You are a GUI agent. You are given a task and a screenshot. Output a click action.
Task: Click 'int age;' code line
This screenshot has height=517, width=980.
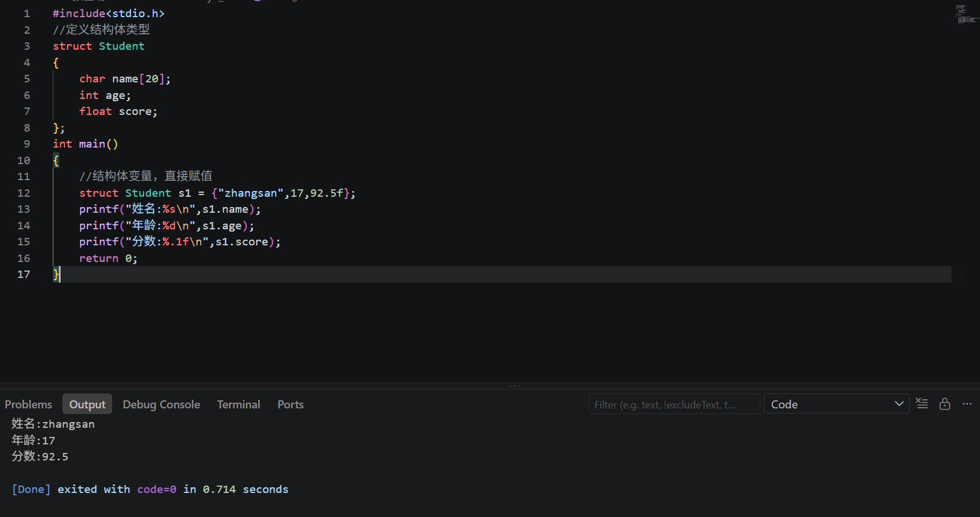coord(105,95)
